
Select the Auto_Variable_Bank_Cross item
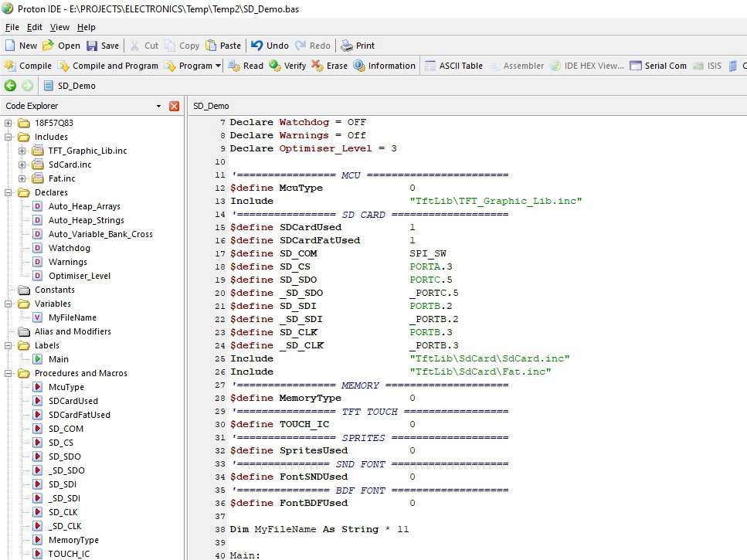(100, 234)
